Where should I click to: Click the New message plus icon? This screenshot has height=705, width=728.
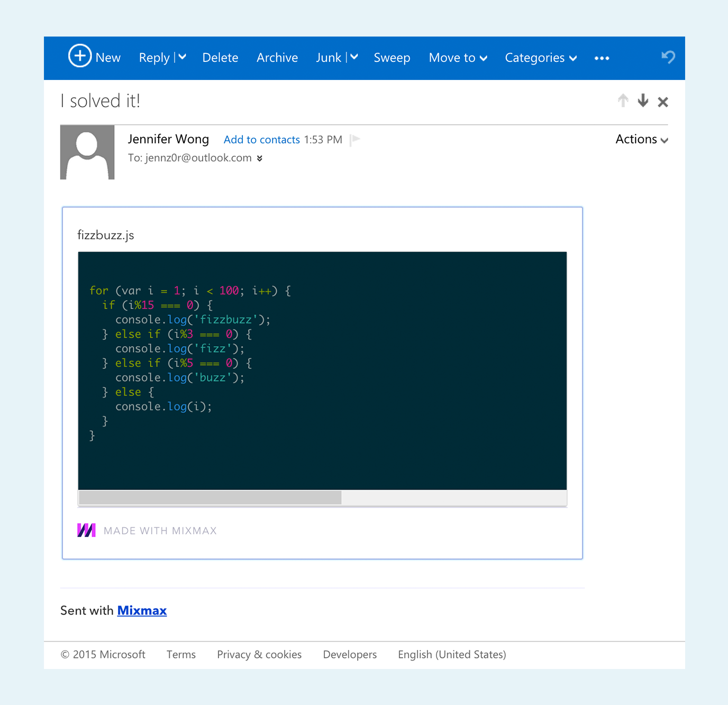pyautogui.click(x=80, y=56)
